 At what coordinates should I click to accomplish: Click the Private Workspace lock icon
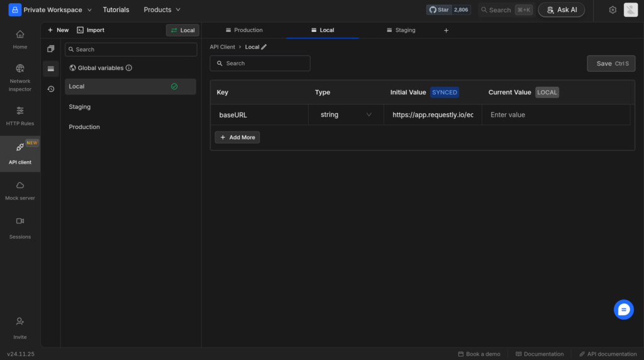pos(15,9)
